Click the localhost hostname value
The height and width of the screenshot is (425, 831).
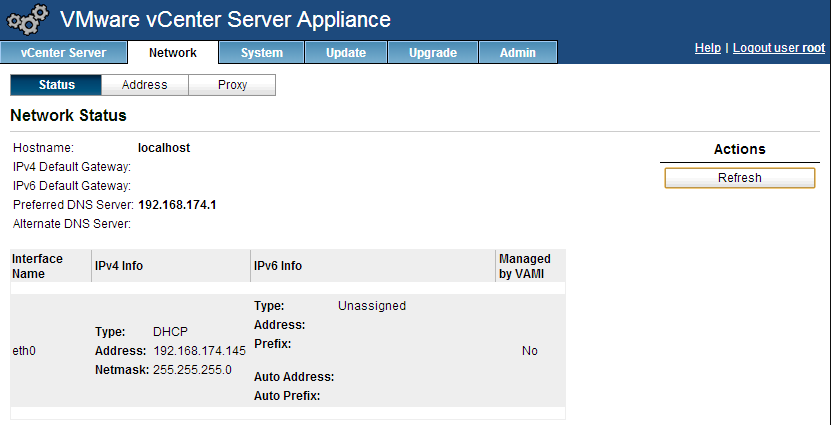164,148
